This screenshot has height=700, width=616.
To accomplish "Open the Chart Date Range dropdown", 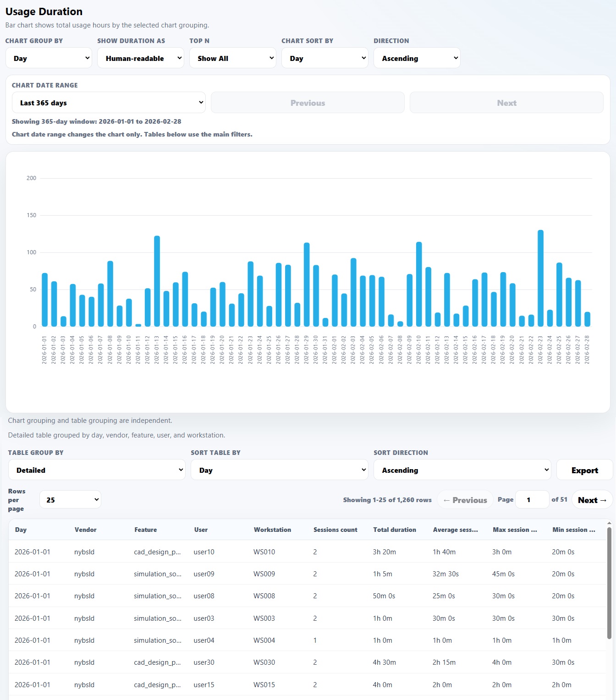I will tap(109, 103).
